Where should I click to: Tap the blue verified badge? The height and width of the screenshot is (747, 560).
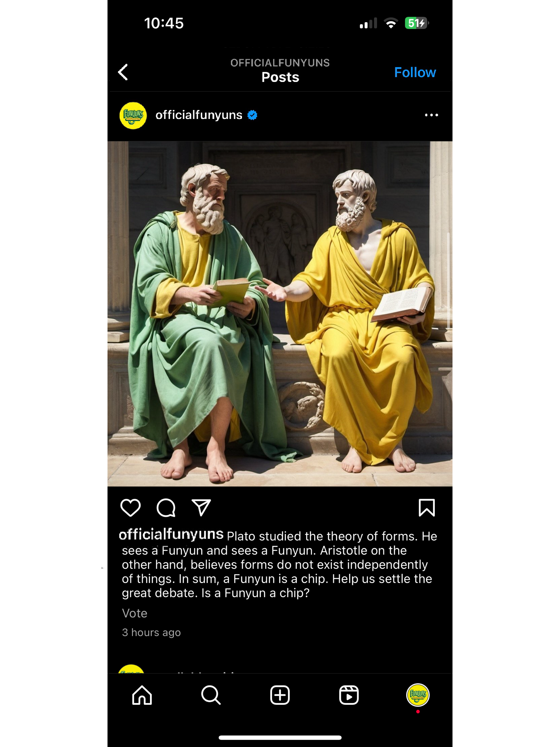(252, 115)
